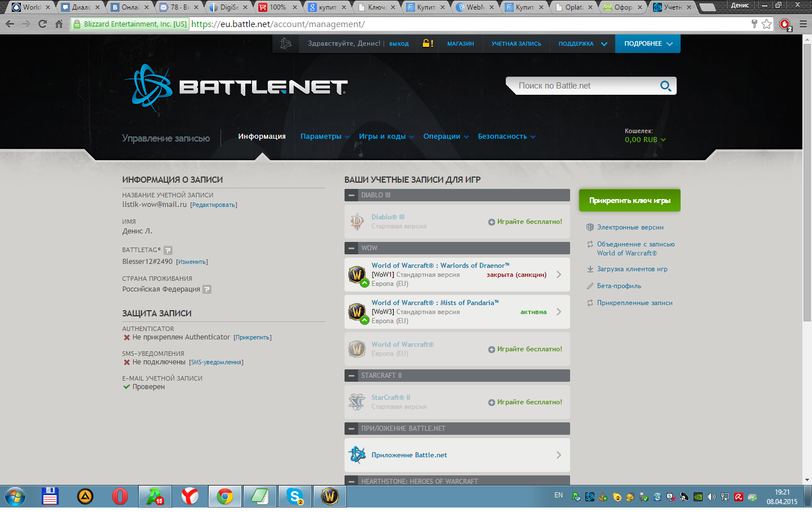This screenshot has width=812, height=525.
Task: Go back with the browser back arrow
Action: pos(10,24)
